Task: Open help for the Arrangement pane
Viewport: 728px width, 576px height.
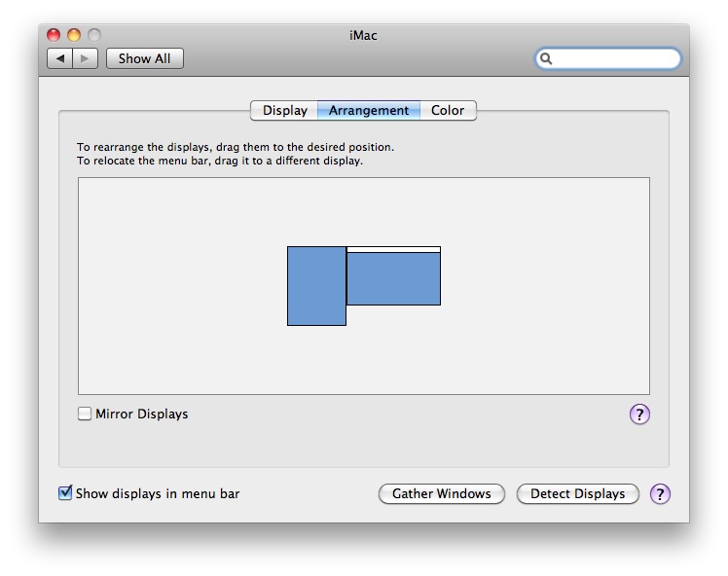Action: pyautogui.click(x=639, y=414)
